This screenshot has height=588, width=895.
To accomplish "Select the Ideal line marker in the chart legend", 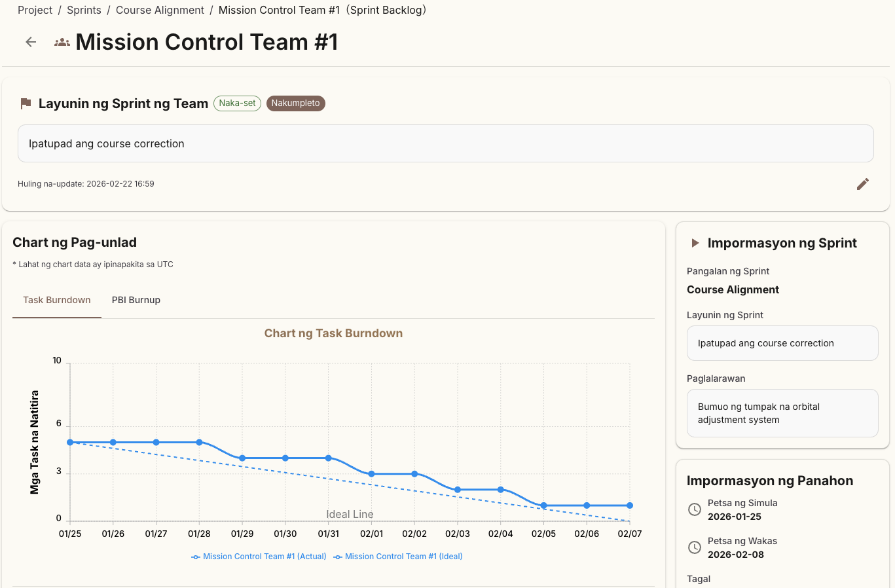I will (x=338, y=556).
